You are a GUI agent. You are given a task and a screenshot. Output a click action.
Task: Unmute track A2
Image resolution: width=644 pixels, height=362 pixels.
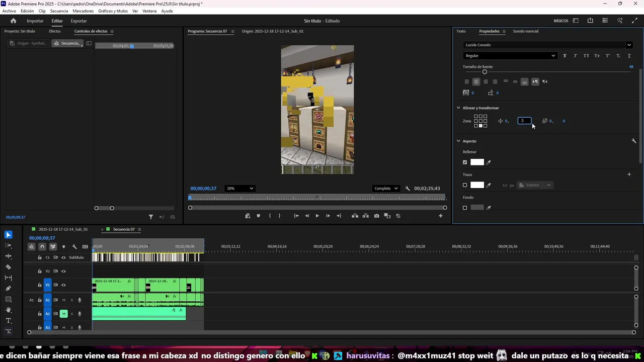[63, 314]
